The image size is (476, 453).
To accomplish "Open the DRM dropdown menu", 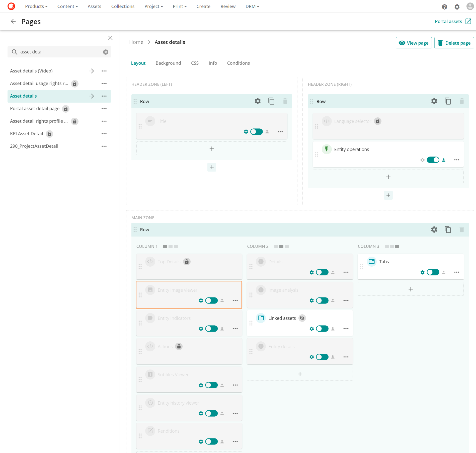I will coord(252,6).
